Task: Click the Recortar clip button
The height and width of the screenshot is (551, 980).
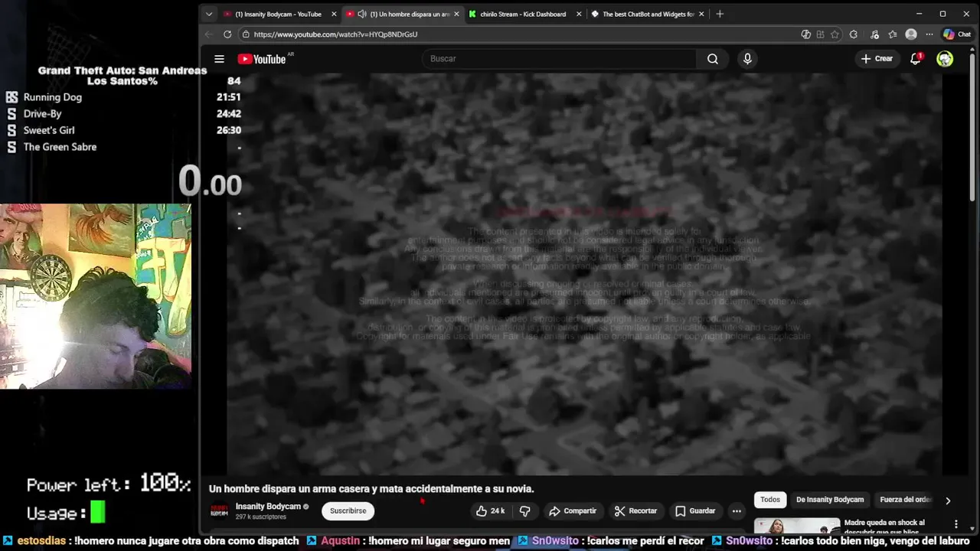Action: [635, 510]
